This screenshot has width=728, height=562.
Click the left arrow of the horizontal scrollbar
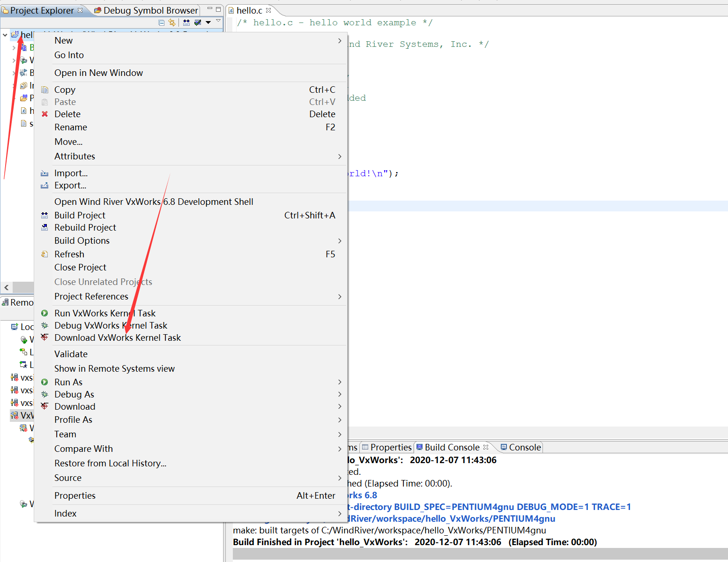[x=7, y=287]
